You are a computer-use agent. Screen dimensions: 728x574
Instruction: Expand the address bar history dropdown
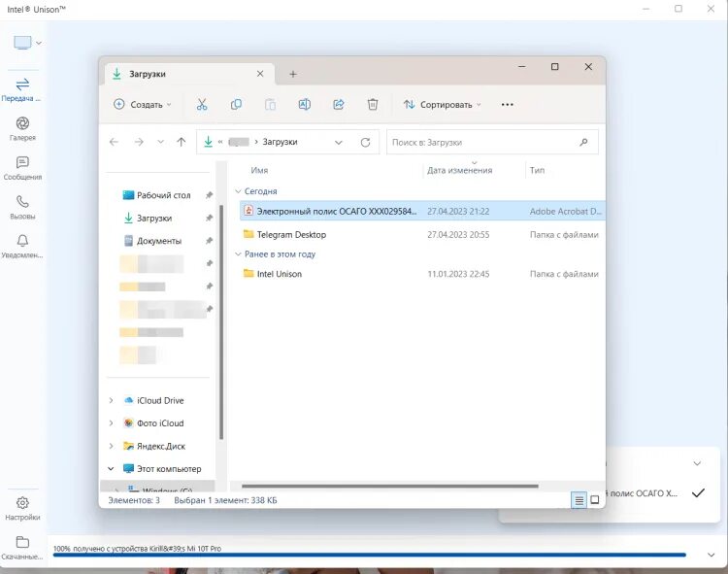point(339,143)
